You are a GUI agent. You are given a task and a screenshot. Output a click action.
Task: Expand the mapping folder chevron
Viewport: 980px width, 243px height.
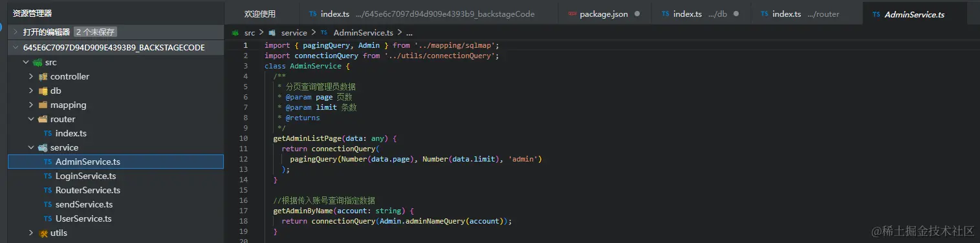tap(31, 105)
